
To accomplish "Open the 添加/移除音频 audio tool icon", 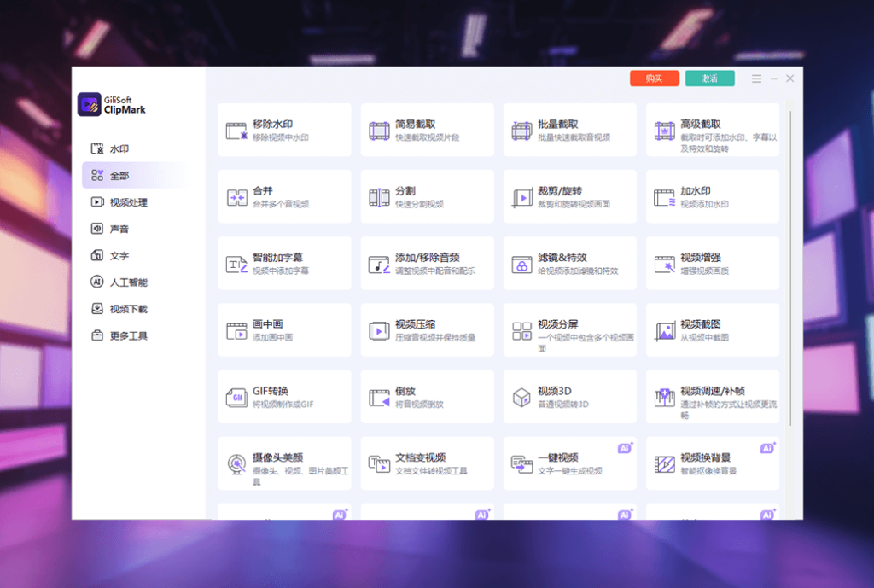I will pyautogui.click(x=379, y=265).
